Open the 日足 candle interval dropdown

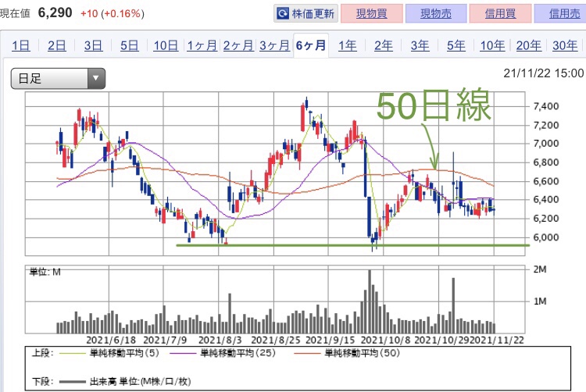click(58, 78)
